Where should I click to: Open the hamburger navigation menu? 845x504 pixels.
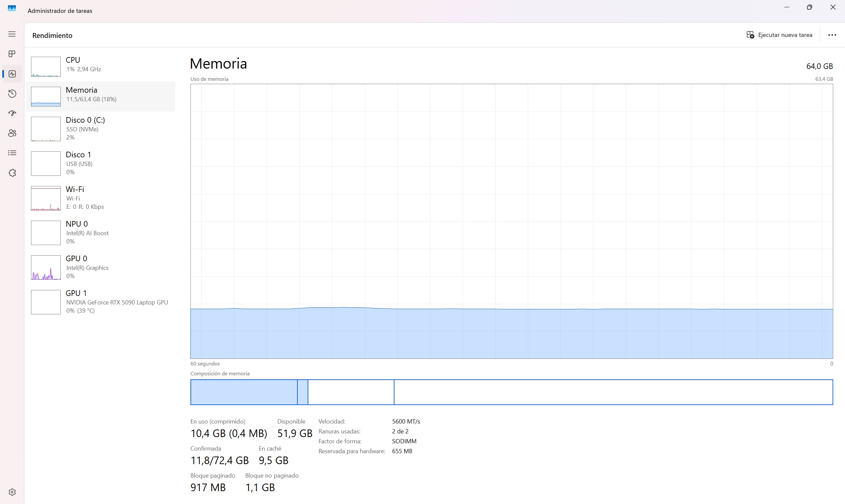[x=12, y=34]
